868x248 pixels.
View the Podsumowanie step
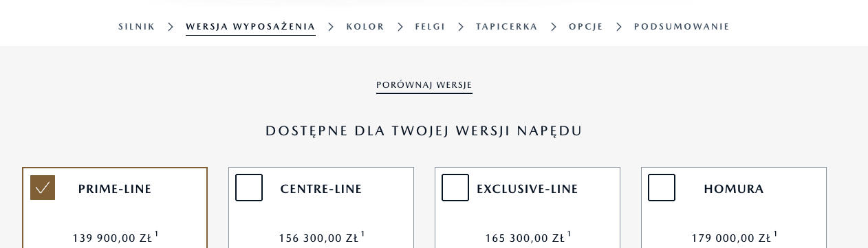tap(682, 27)
